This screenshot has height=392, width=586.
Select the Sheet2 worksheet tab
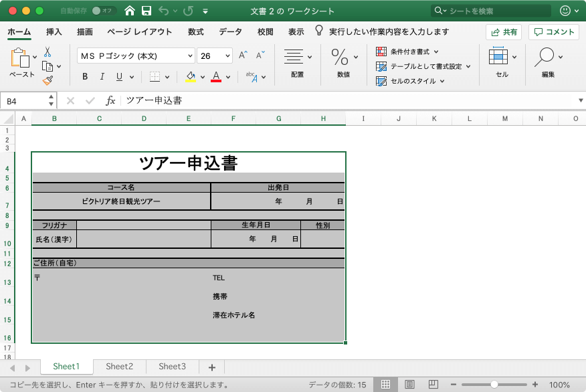119,366
